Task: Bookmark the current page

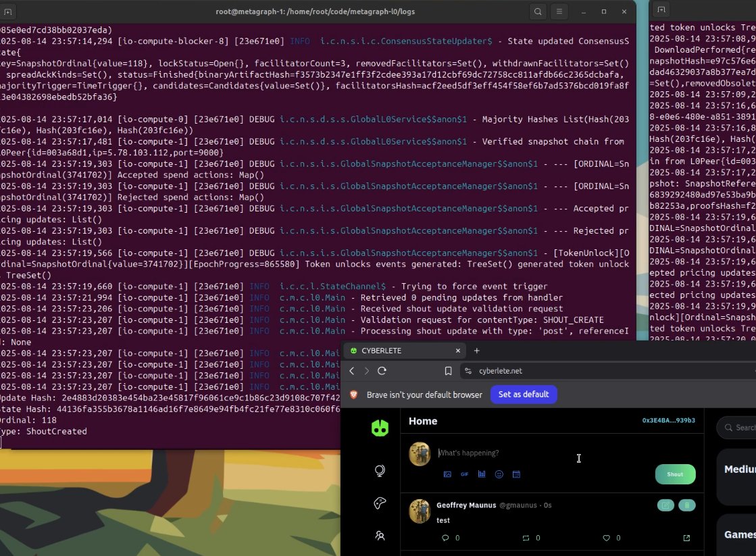Action: coord(448,371)
